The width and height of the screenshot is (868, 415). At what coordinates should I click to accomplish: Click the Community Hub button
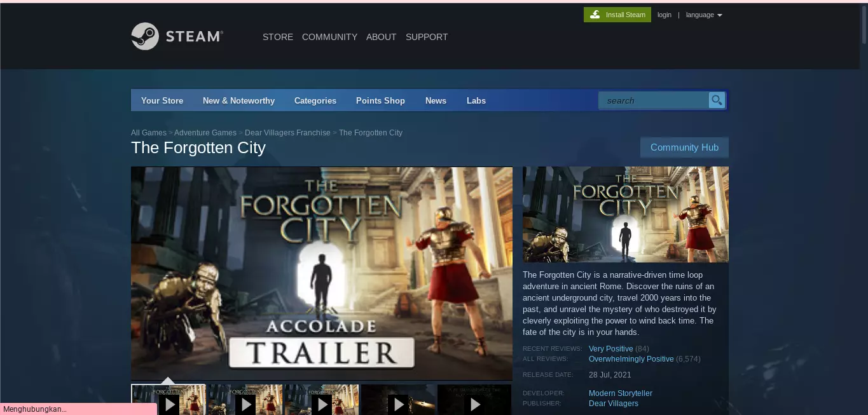684,147
